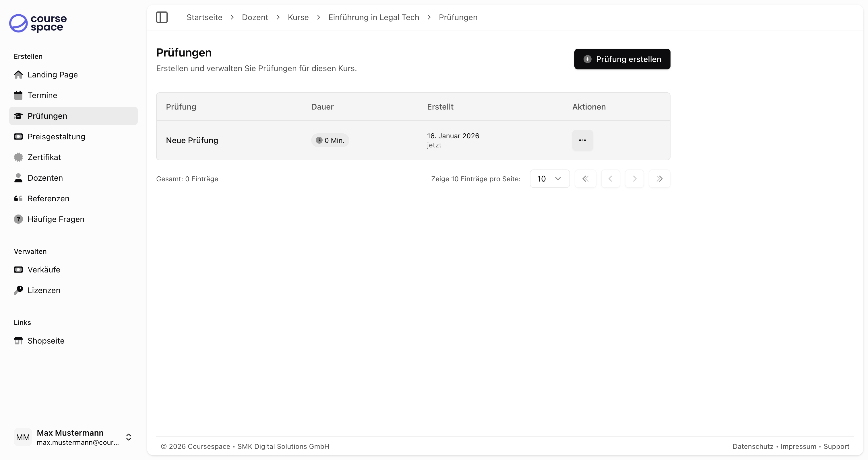Jump to first page with double-left chevron
868x460 pixels.
pos(585,178)
